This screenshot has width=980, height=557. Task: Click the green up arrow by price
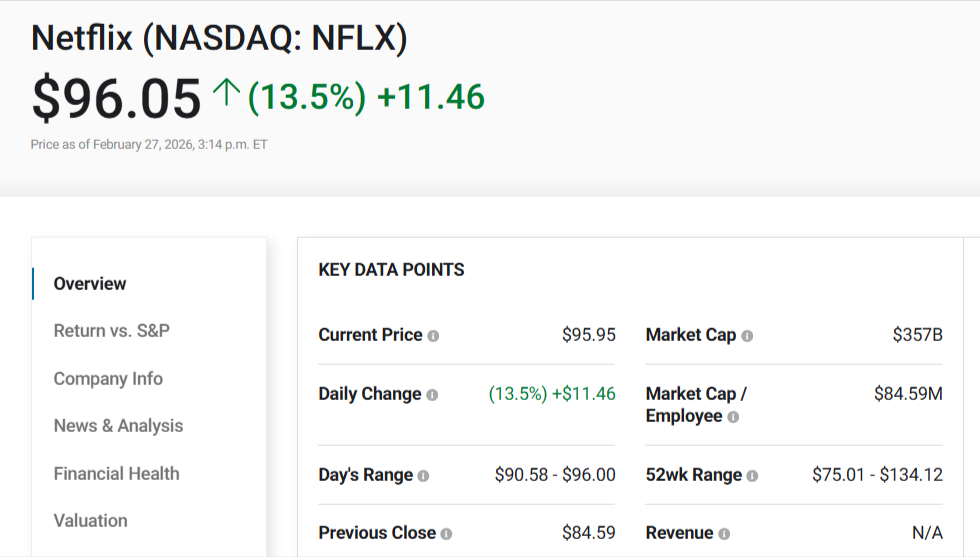226,95
